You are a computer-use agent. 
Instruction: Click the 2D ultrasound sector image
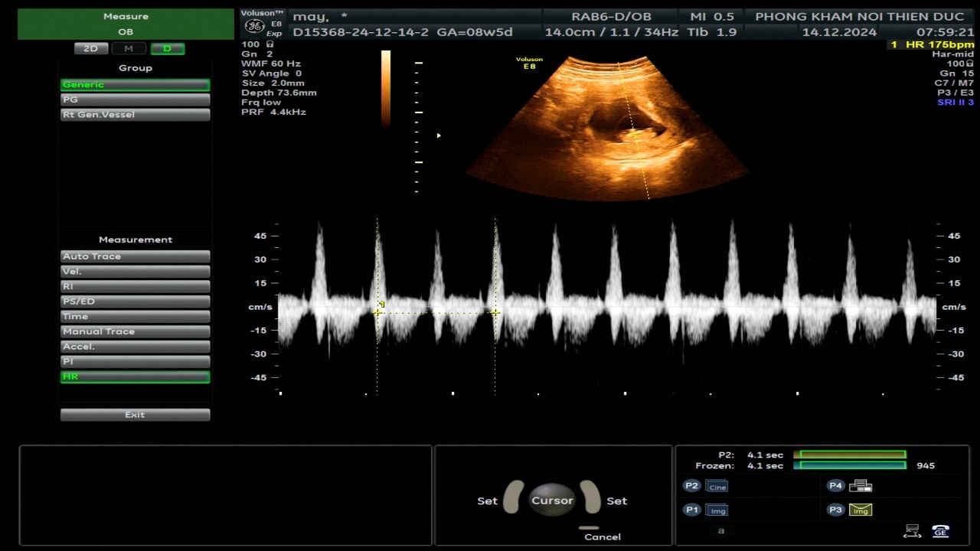click(x=606, y=128)
